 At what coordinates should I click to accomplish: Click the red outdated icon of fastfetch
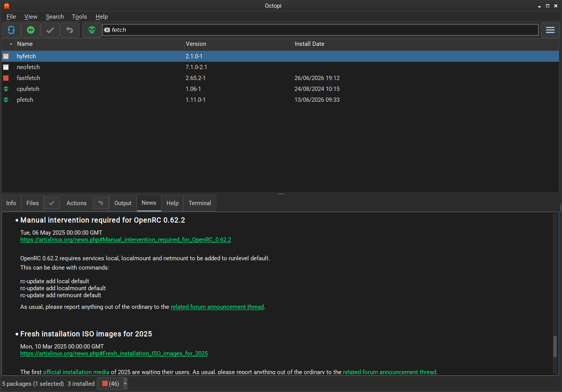point(6,78)
